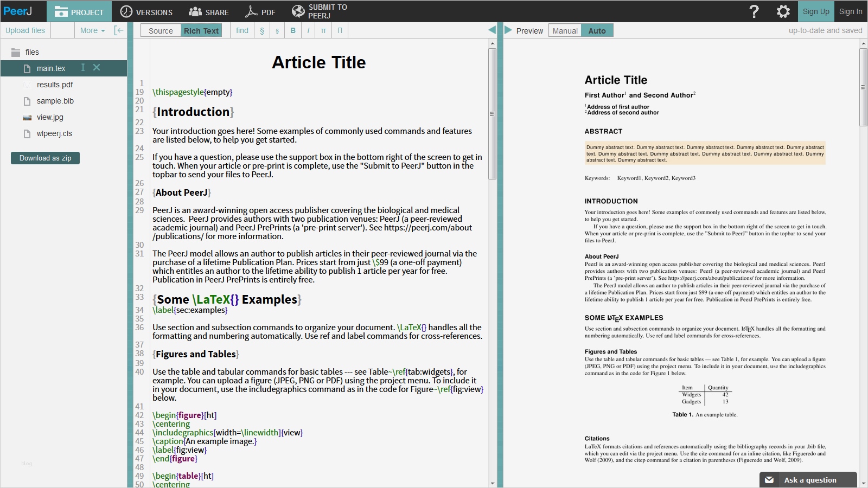868x488 pixels.
Task: Click the PeerJ logo
Action: coord(18,11)
